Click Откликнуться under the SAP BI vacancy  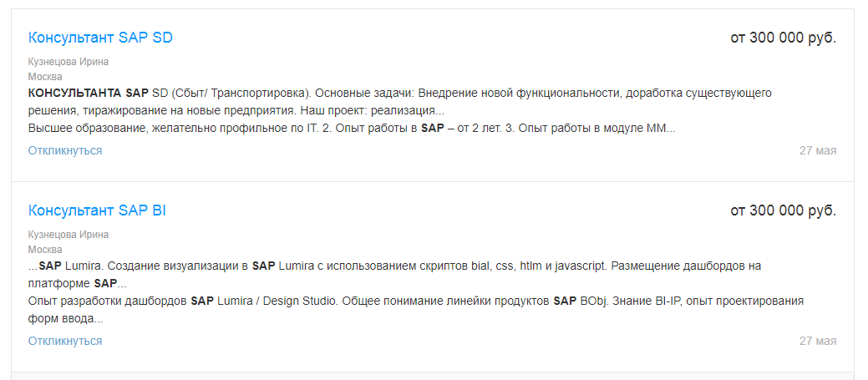coord(65,341)
